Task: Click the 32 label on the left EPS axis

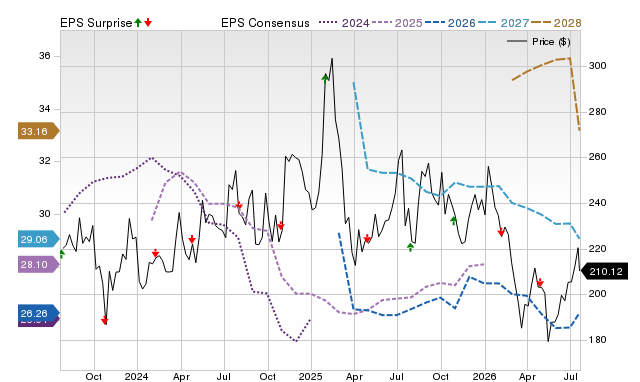Action: pyautogui.click(x=44, y=160)
